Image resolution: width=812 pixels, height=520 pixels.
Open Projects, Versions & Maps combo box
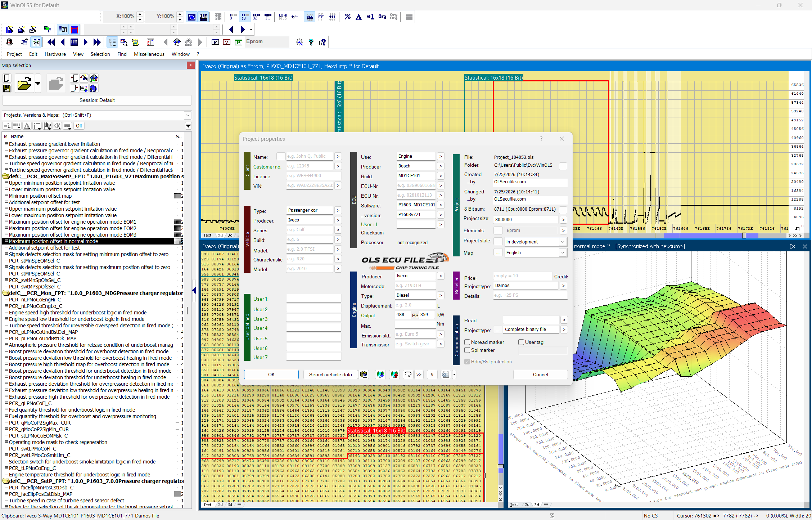click(x=97, y=115)
